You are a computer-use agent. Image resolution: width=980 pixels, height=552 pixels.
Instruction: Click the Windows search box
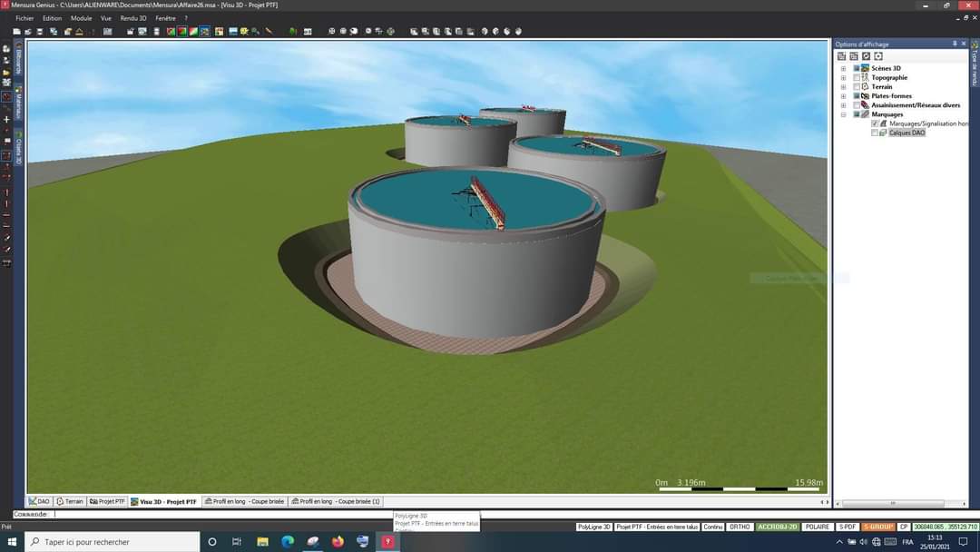pyautogui.click(x=113, y=541)
